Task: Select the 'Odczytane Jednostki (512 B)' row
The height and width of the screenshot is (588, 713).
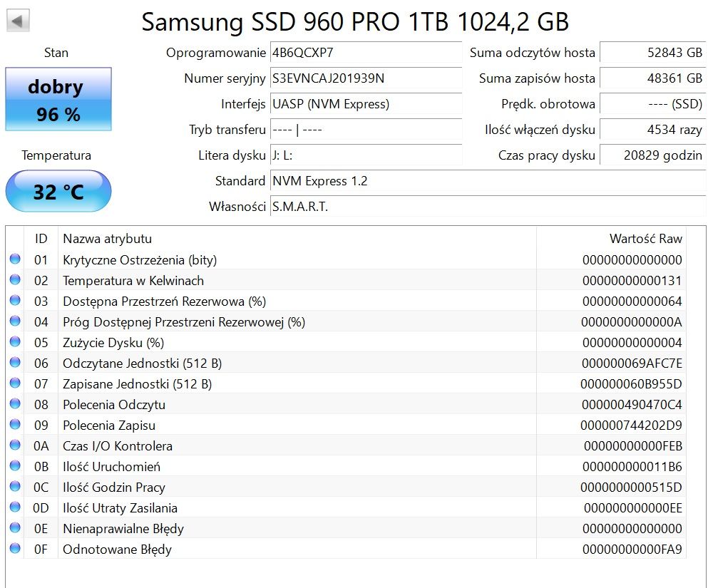Action: [346, 363]
